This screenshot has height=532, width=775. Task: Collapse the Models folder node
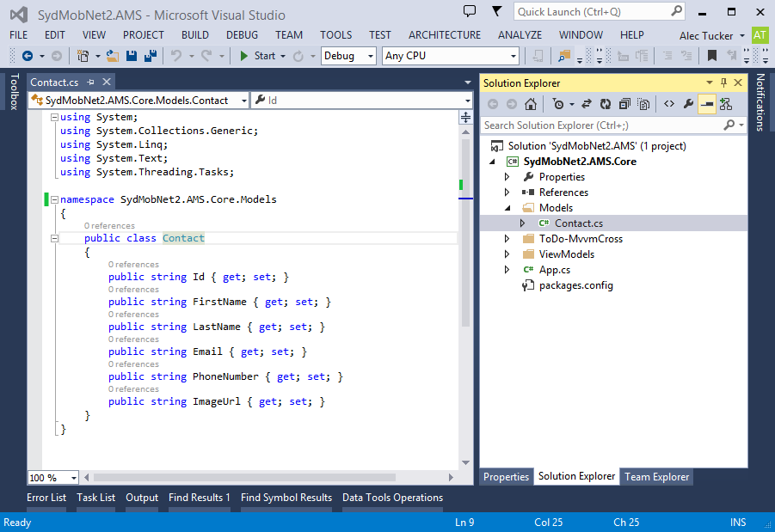point(507,208)
